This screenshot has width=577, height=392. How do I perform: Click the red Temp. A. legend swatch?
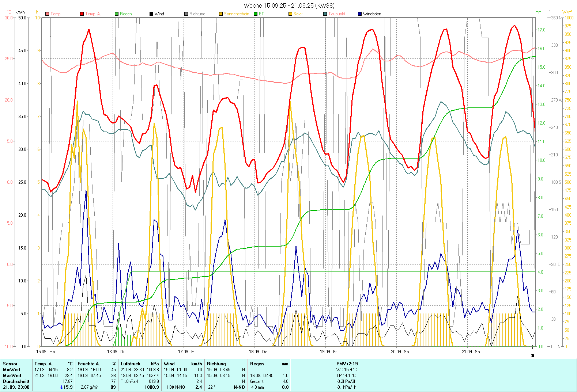point(82,14)
